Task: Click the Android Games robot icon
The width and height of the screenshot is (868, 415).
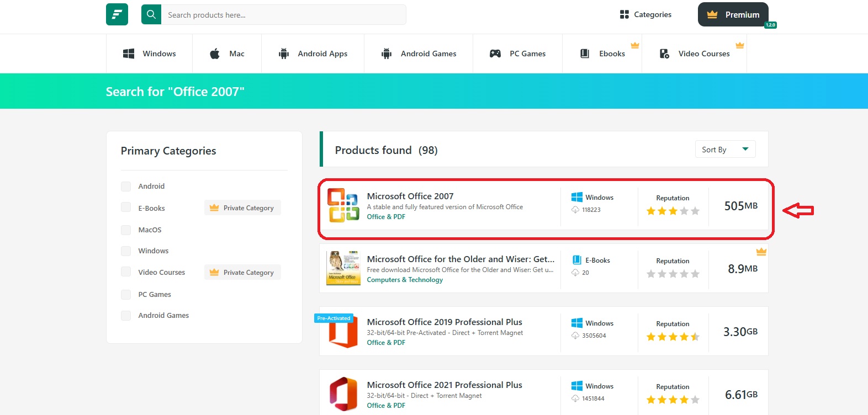Action: pos(387,54)
